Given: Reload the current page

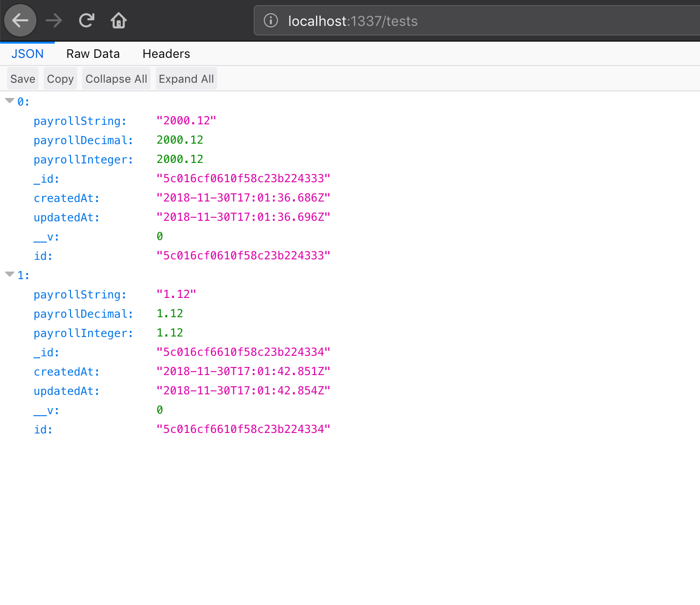Looking at the screenshot, I should coord(86,20).
